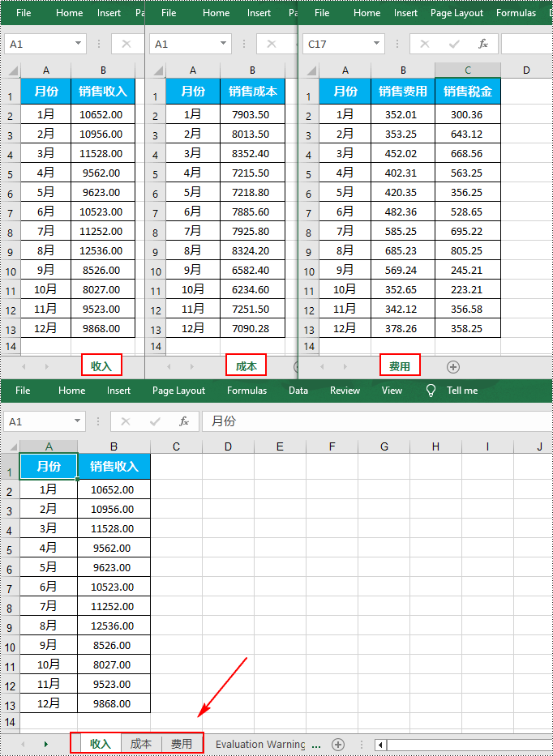Click cell 6234.60 in the 成本 window
The height and width of the screenshot is (756, 553).
click(x=252, y=289)
